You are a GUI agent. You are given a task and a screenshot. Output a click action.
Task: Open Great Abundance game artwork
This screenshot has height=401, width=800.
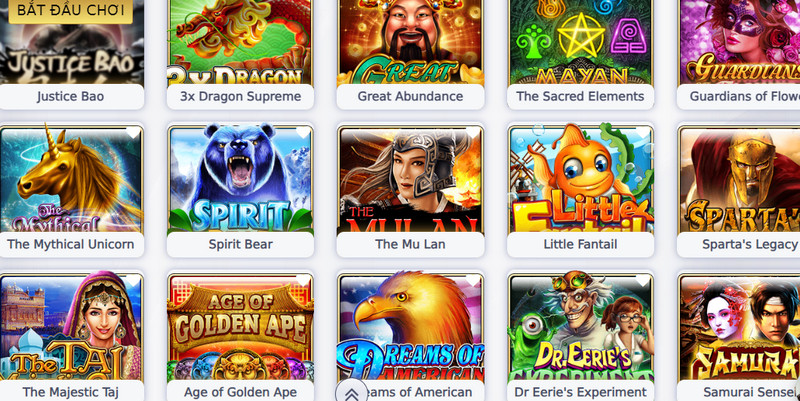(x=410, y=42)
